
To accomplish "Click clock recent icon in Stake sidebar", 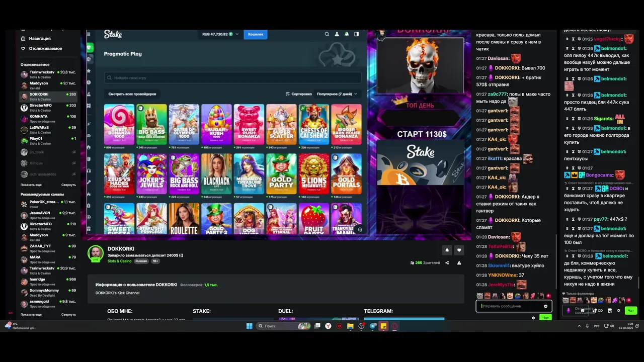I will (x=89, y=82).
